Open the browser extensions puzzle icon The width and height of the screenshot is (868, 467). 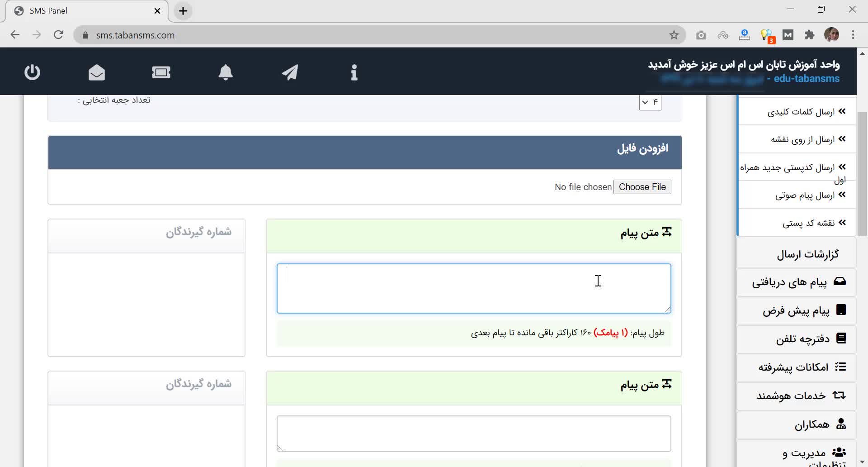point(809,35)
